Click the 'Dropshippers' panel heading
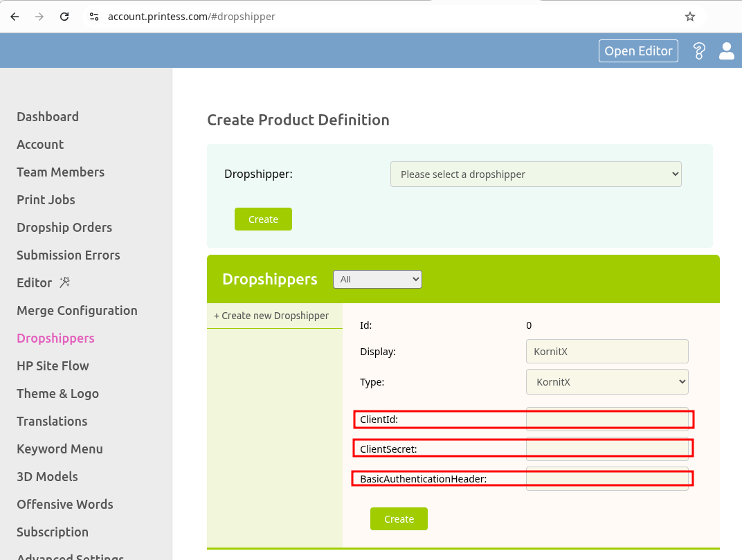742x560 pixels. [270, 279]
